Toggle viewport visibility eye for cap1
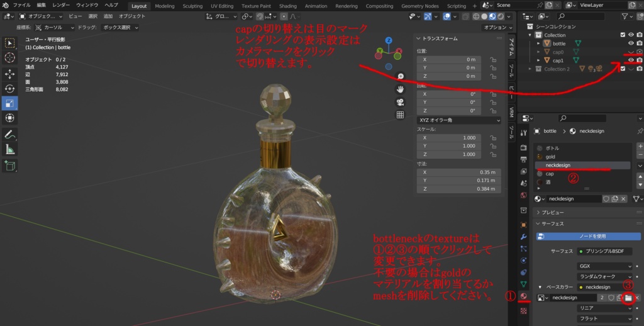Viewport: 644px width, 326px height. tap(631, 60)
